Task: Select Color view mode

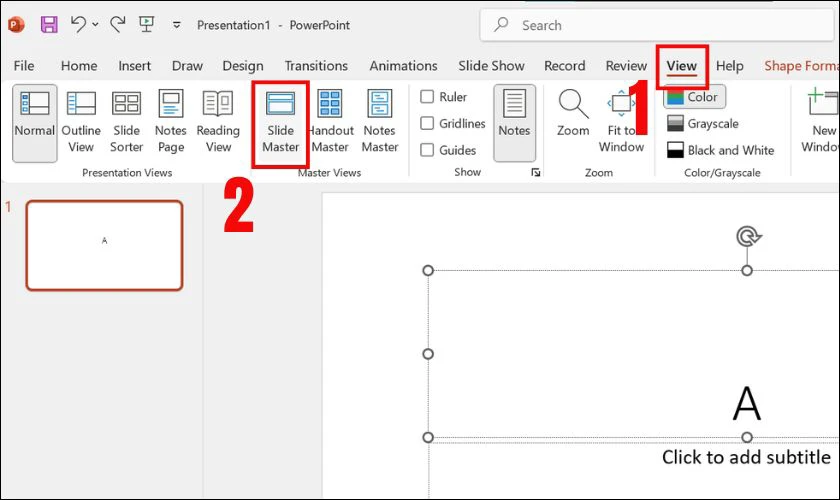Action: (694, 97)
